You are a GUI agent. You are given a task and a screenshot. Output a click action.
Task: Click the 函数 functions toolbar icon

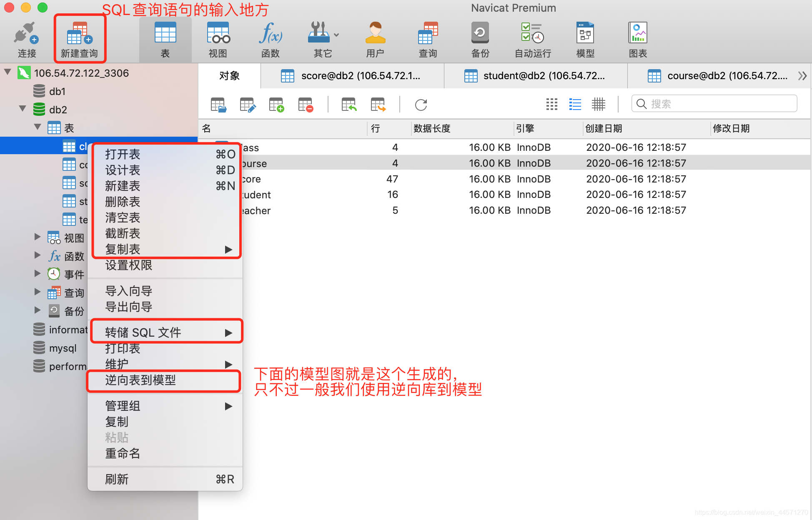(x=270, y=37)
